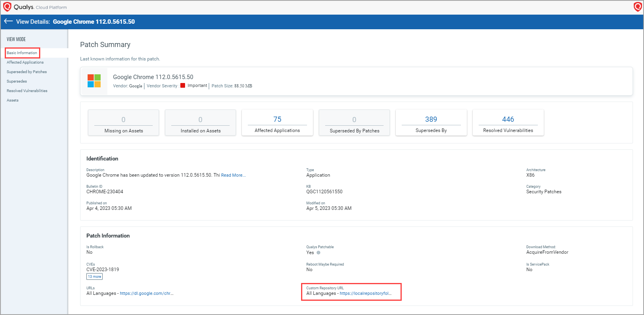This screenshot has width=644, height=315.
Task: Click the Microsoft Windows logo in patch card
Action: click(x=94, y=81)
